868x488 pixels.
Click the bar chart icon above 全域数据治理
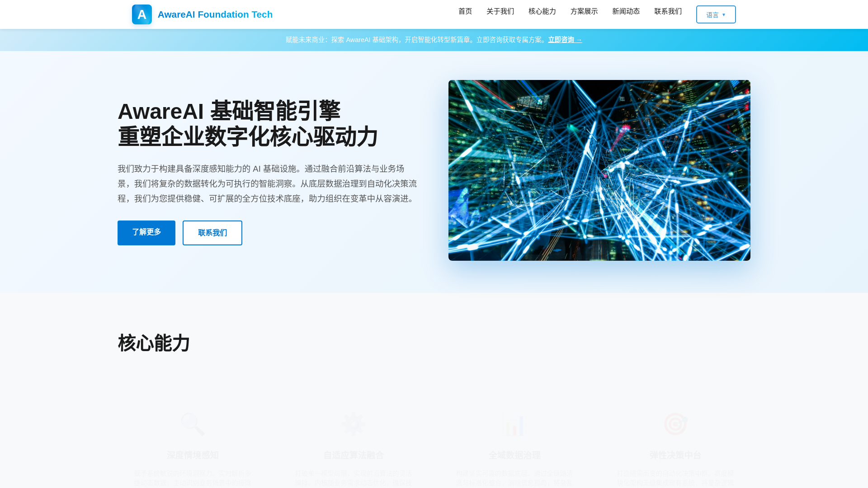pyautogui.click(x=514, y=424)
